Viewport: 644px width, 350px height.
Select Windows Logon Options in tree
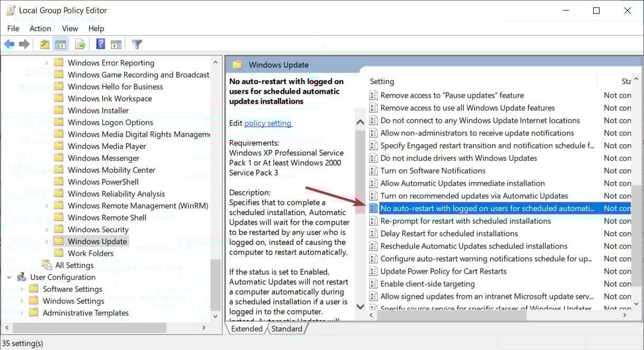[111, 122]
